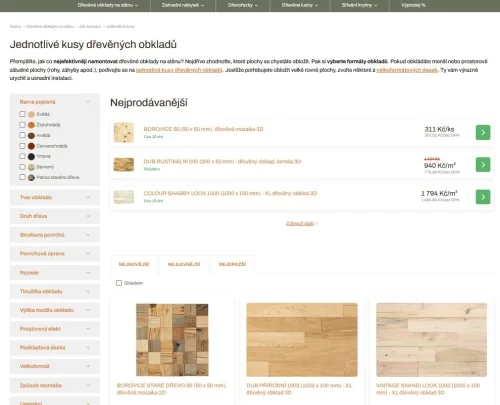This screenshot has height=405, width=500.
Task: Expand the Tvar obkladu filter
Action: pos(55,197)
